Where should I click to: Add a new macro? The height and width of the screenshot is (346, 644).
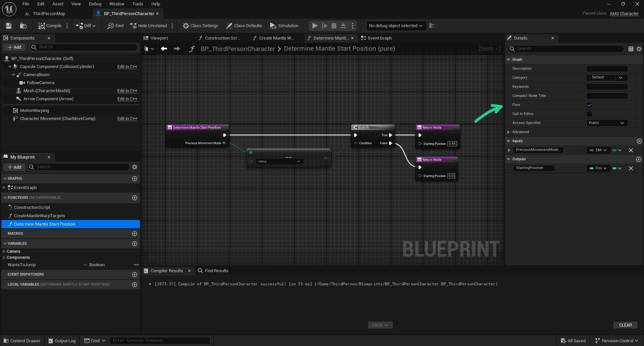[135, 234]
